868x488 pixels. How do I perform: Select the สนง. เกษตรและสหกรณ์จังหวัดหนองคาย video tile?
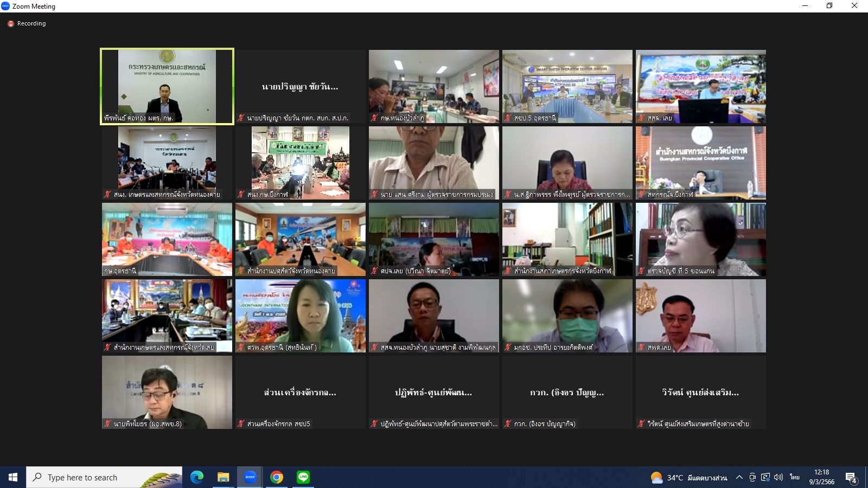click(x=167, y=163)
